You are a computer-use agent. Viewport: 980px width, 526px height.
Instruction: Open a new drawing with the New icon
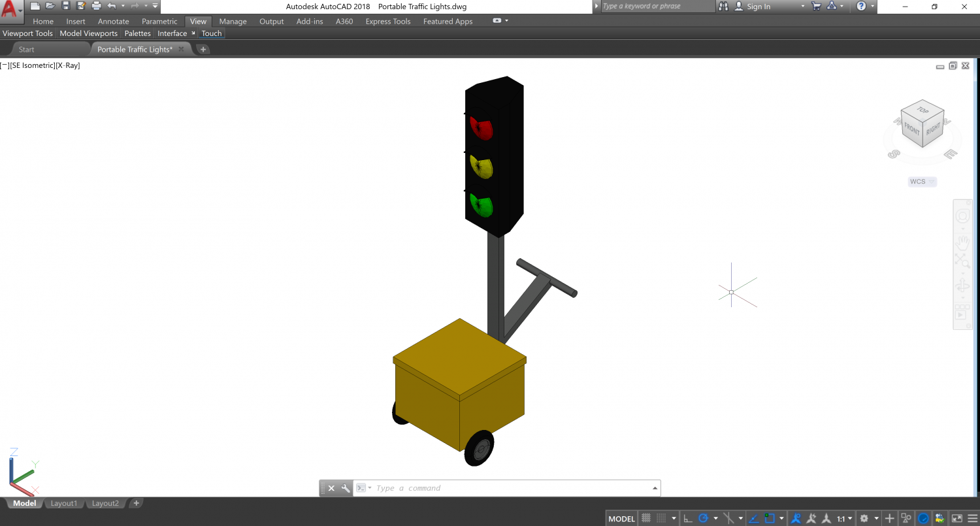tap(35, 6)
